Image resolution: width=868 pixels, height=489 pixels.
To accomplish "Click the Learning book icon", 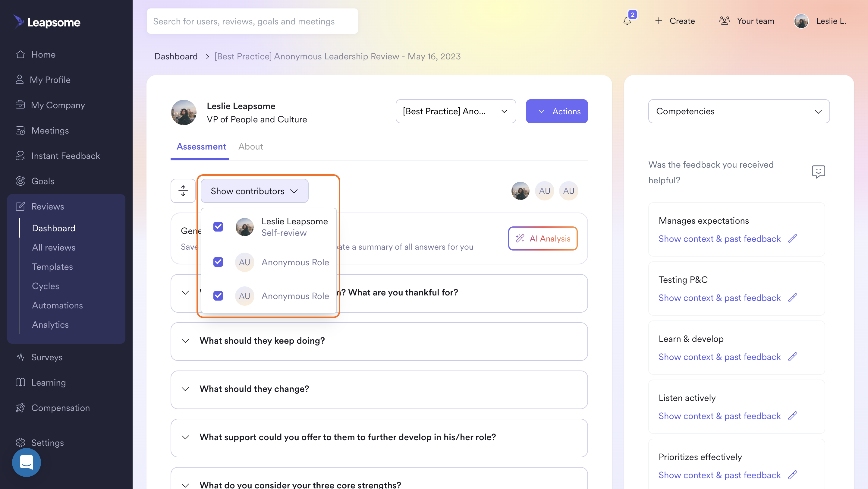I will (x=20, y=382).
